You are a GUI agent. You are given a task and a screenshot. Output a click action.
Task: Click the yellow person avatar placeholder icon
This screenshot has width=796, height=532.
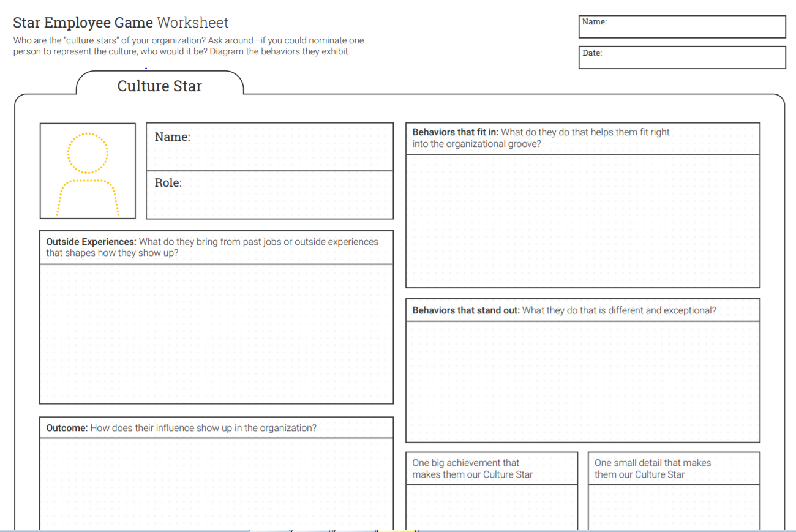click(87, 170)
